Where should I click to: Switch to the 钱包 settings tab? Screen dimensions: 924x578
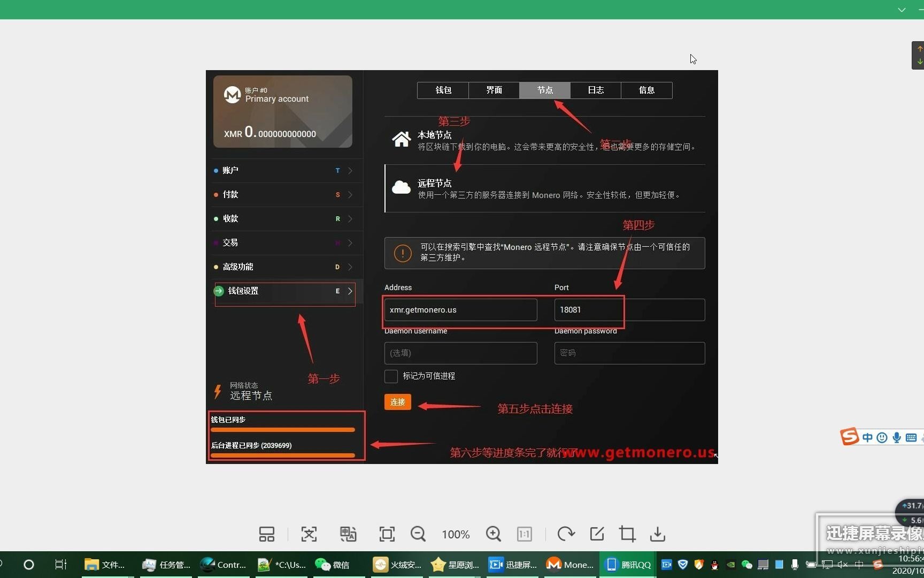[443, 90]
